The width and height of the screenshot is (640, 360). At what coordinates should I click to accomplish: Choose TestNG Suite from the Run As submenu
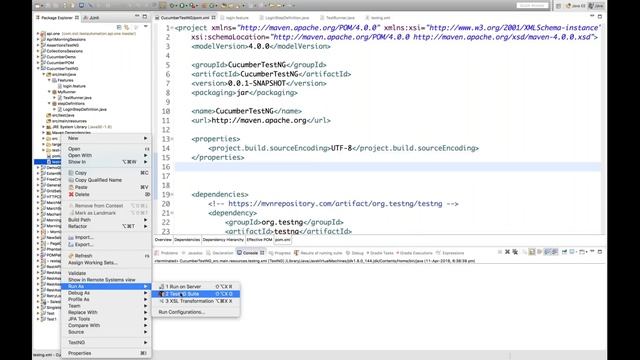(x=196, y=294)
